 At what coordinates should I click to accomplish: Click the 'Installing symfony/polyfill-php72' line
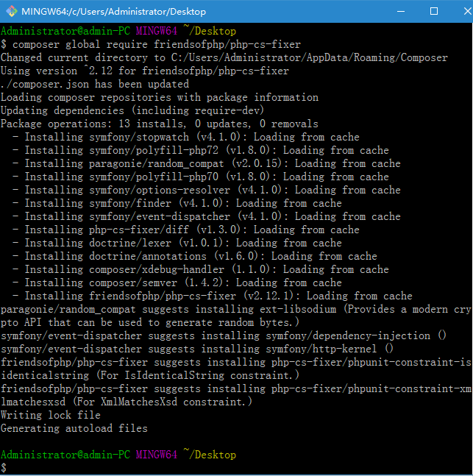click(x=201, y=150)
